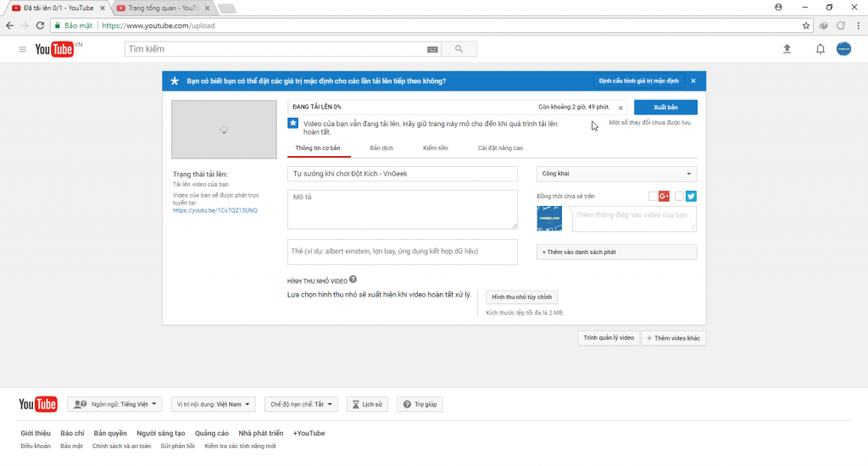This screenshot has height=466, width=868.
Task: Open 'Vị trí nội dung: Việt Nam' dropdown
Action: 213,404
